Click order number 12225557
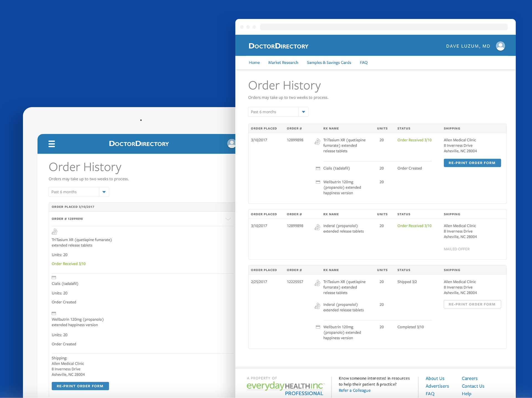Image resolution: width=532 pixels, height=398 pixels. [x=295, y=282]
